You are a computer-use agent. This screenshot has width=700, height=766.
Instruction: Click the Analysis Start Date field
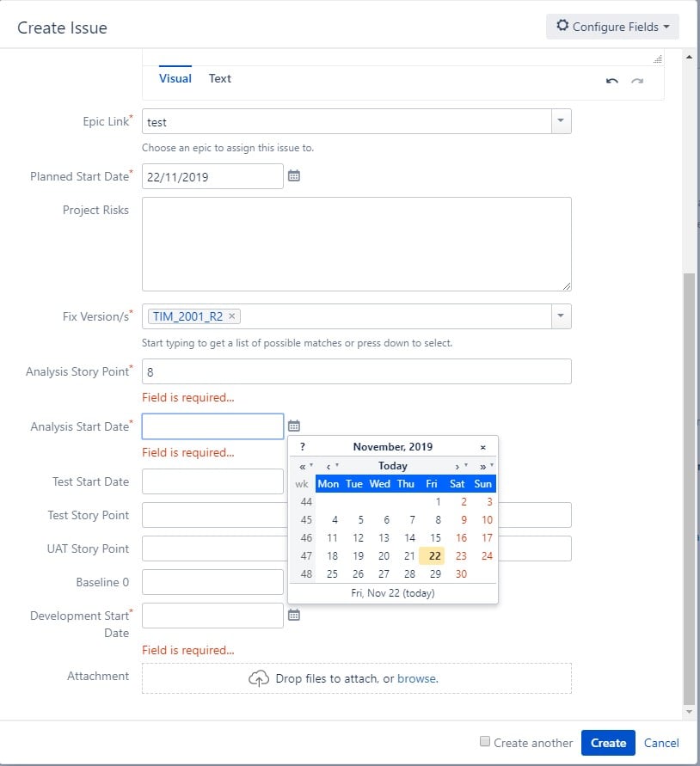point(212,426)
